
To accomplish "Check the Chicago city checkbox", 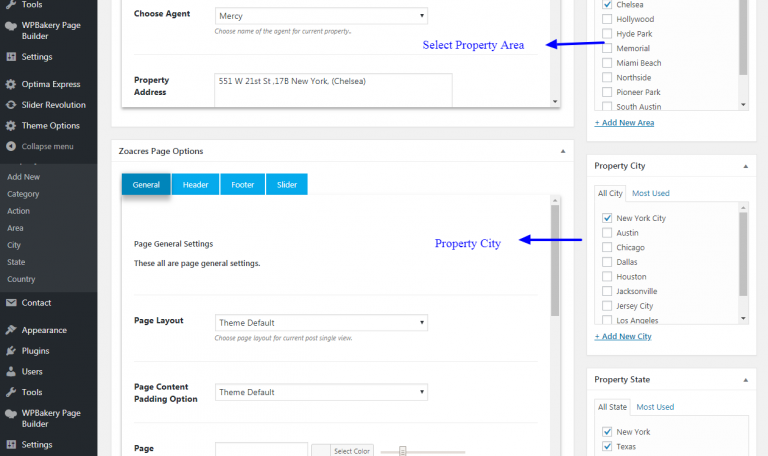I will coord(607,247).
